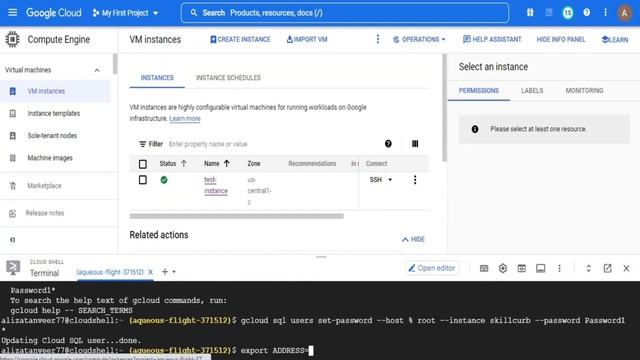Toggle the on-screen keyboard icon in Cloud Shell
The height and width of the screenshot is (360, 640).
coord(484,269)
